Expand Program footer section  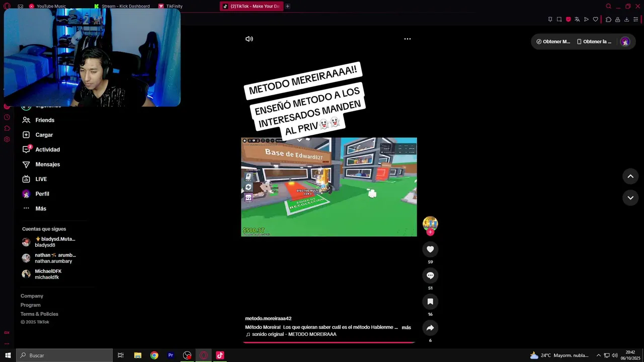click(x=31, y=305)
